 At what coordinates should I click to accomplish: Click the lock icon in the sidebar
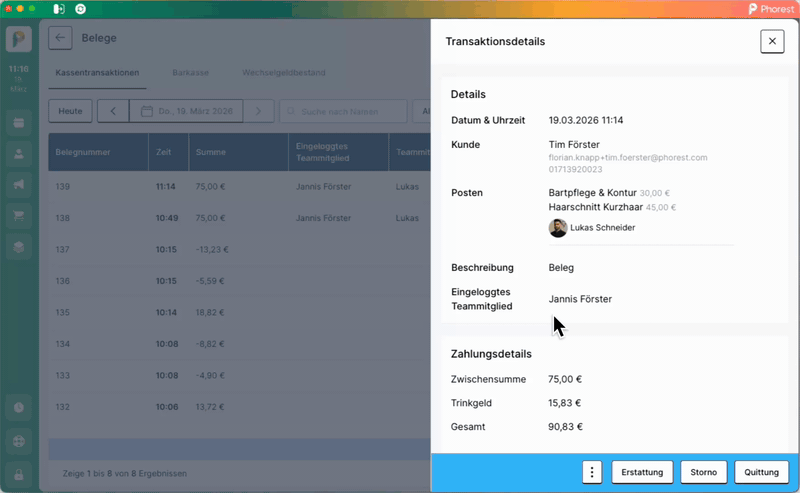click(19, 475)
